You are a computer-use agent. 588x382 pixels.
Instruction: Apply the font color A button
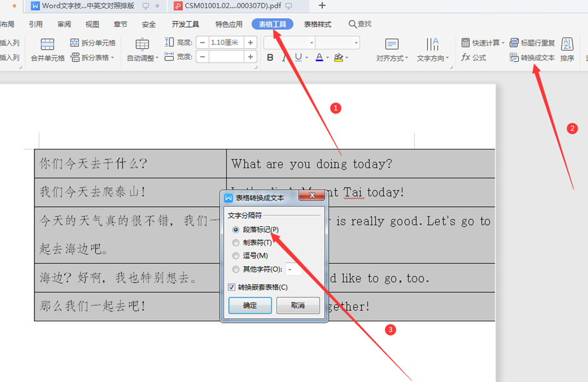[x=319, y=57]
